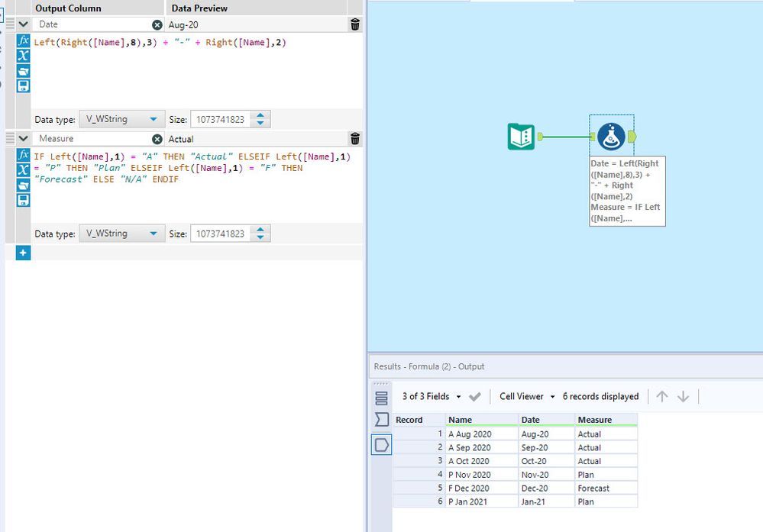Image resolution: width=763 pixels, height=532 pixels.
Task: Open columns and constants (X) for Date expression
Action: tap(23, 56)
